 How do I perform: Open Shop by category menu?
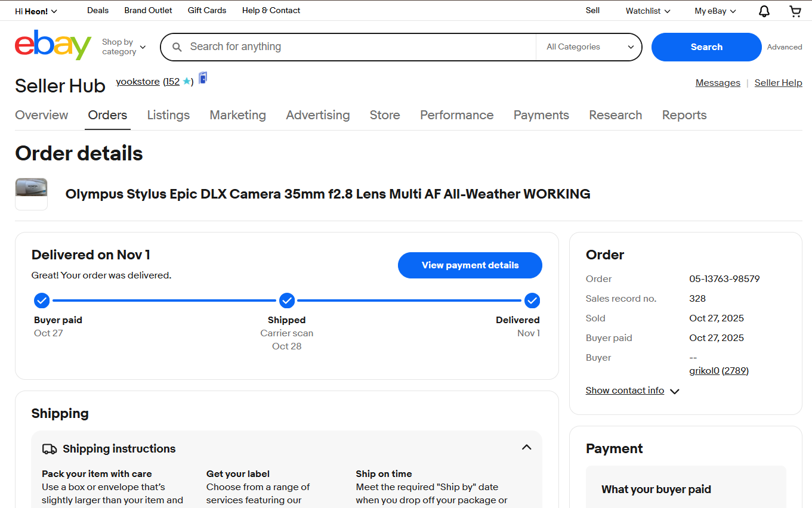click(x=124, y=47)
